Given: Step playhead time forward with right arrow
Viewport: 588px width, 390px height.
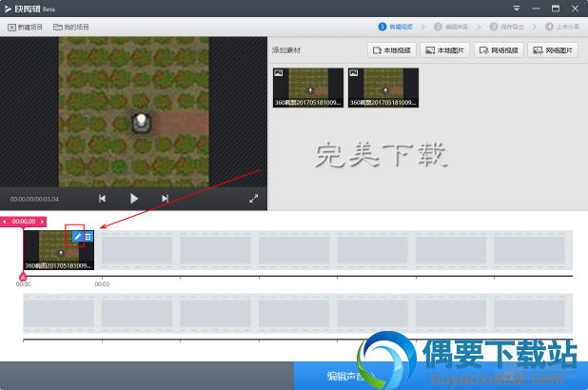Looking at the screenshot, I should click(x=42, y=222).
